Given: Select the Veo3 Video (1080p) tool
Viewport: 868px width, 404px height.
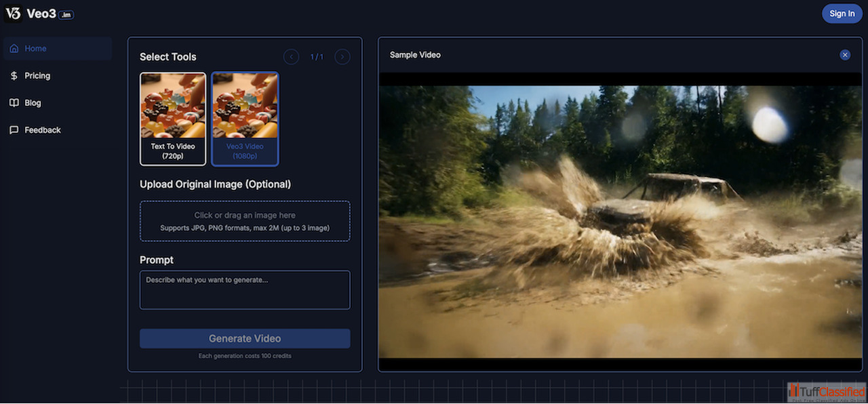Looking at the screenshot, I should pyautogui.click(x=245, y=119).
